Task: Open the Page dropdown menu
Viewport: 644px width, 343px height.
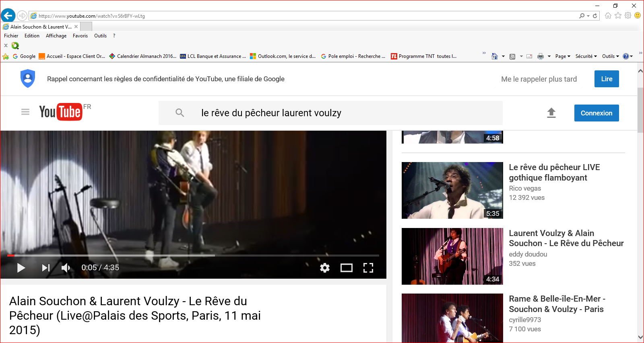Action: (563, 56)
